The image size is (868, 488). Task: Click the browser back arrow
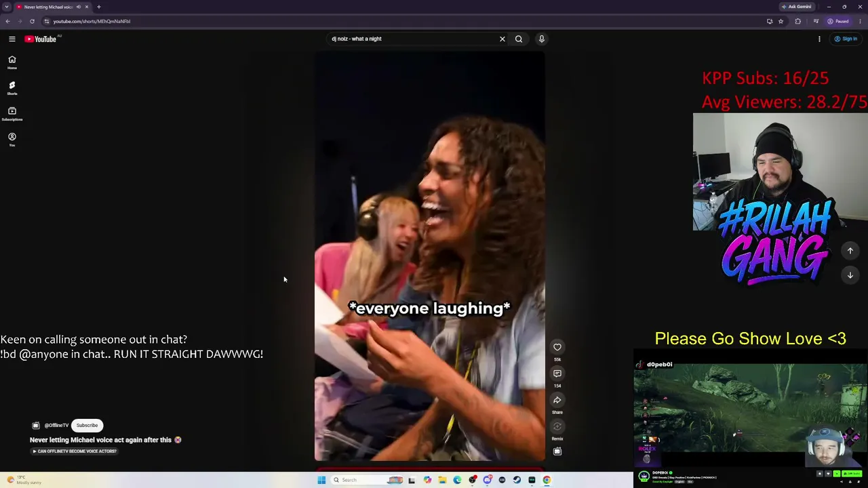7,21
